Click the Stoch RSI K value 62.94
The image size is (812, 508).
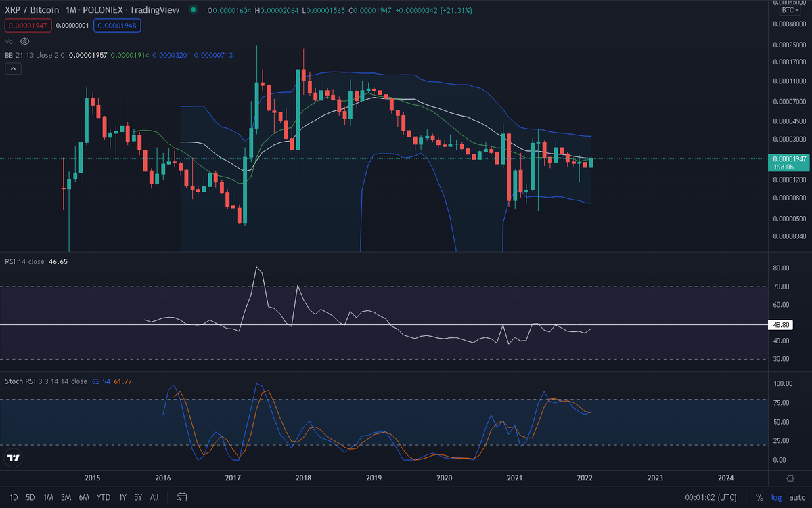[x=100, y=381]
